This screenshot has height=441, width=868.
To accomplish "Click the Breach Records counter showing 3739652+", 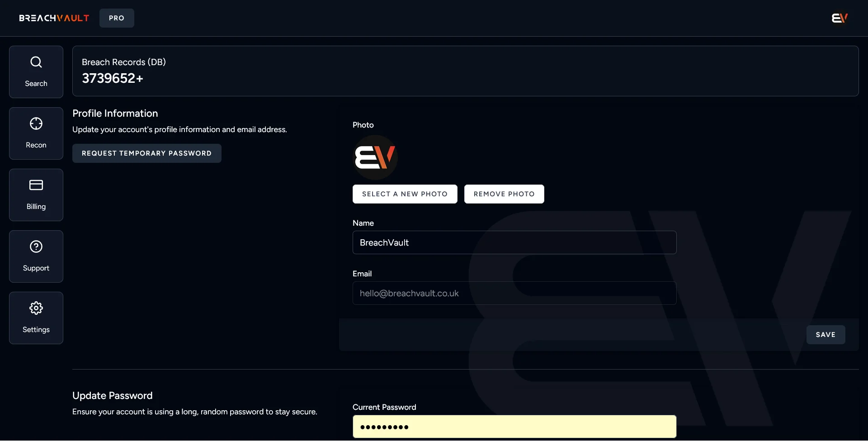I will (x=112, y=78).
